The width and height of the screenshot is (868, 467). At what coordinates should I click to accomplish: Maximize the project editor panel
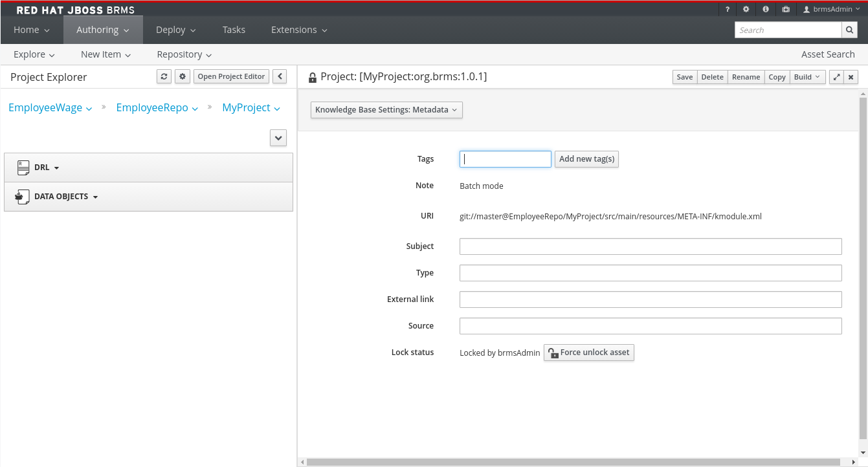point(836,77)
